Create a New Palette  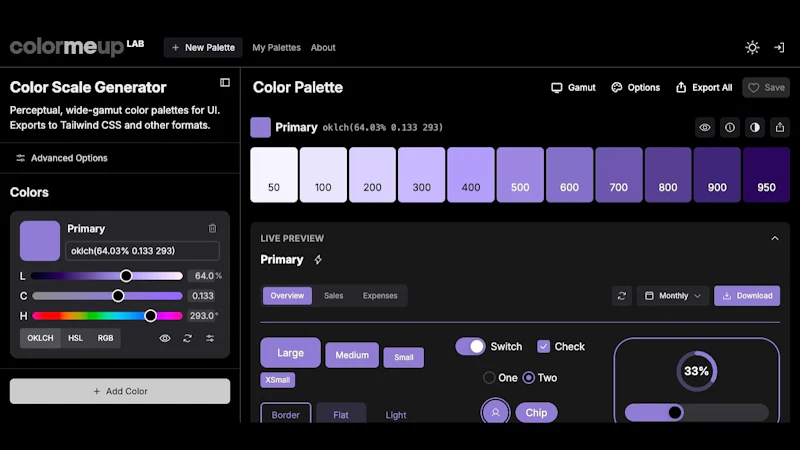[x=203, y=47]
